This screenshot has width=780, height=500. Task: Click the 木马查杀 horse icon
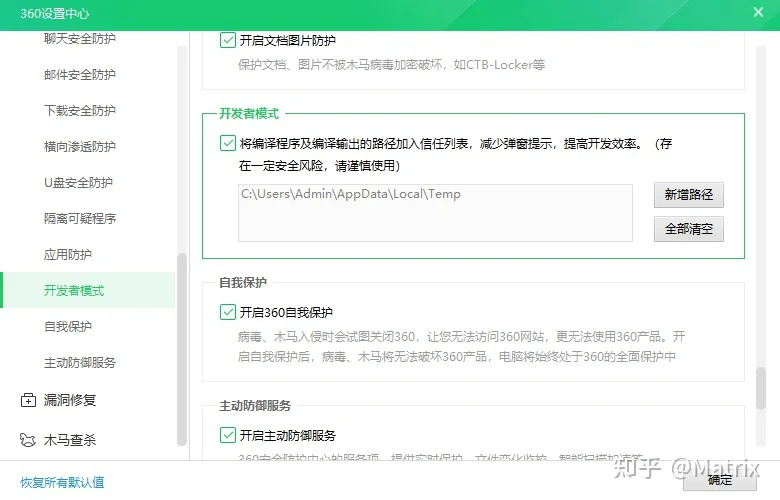click(x=28, y=440)
